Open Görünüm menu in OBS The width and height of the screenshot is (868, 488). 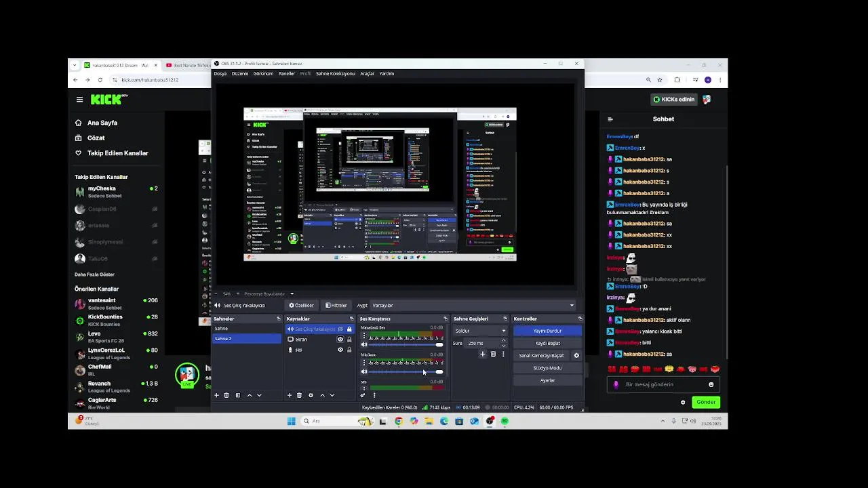(x=263, y=73)
